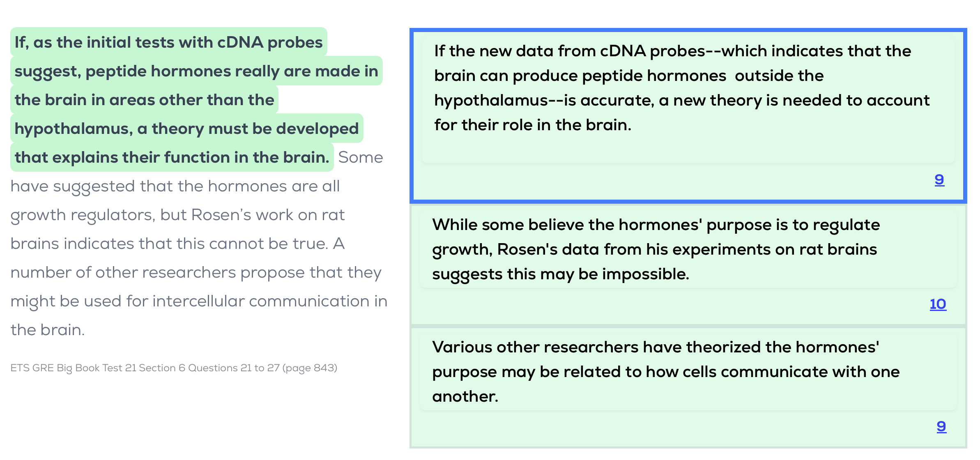Click the "9" link in the blue-outlined card
The width and height of the screenshot is (980, 460).
[939, 179]
